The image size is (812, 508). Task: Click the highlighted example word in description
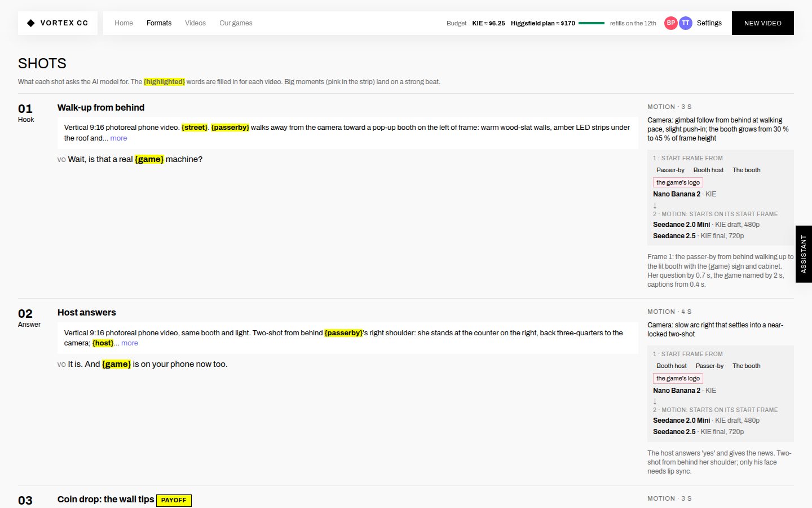coord(164,82)
